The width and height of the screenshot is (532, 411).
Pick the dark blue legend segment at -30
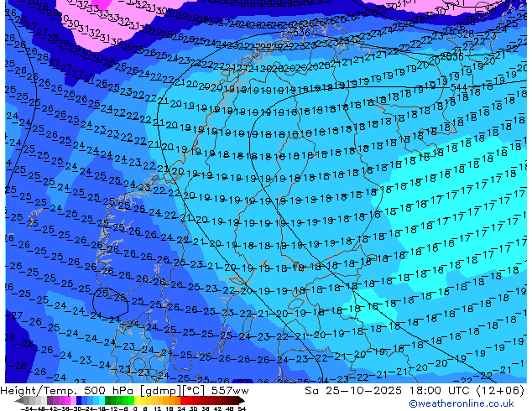coord(79,400)
